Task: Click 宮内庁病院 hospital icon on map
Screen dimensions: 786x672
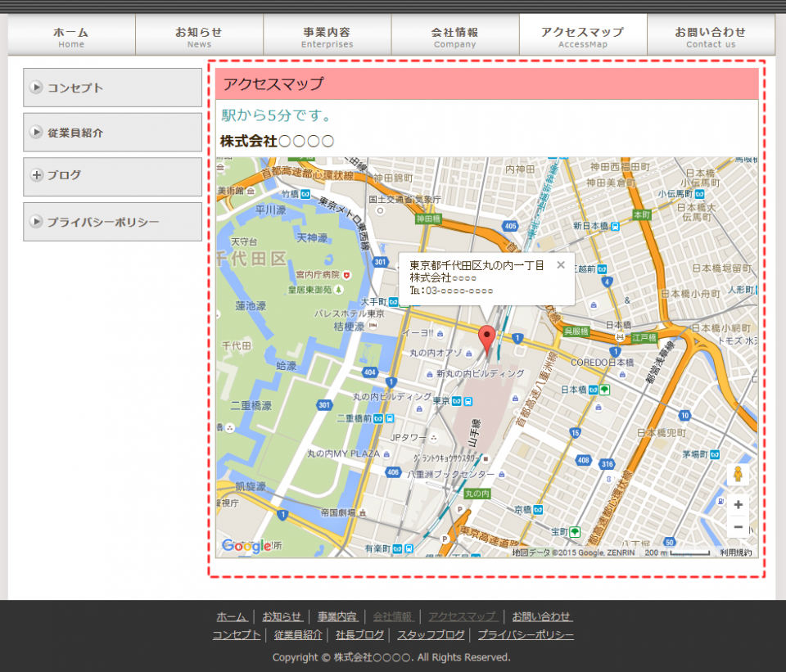Action: point(346,275)
